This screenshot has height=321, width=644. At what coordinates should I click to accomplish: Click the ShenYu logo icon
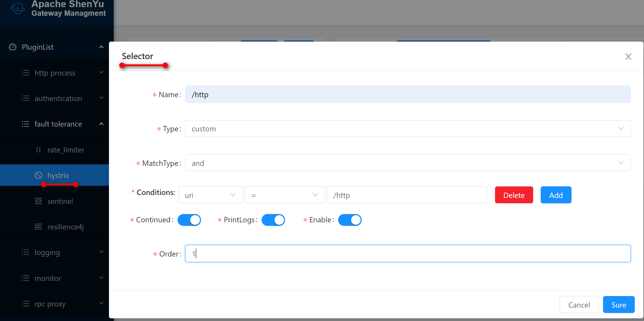click(18, 8)
